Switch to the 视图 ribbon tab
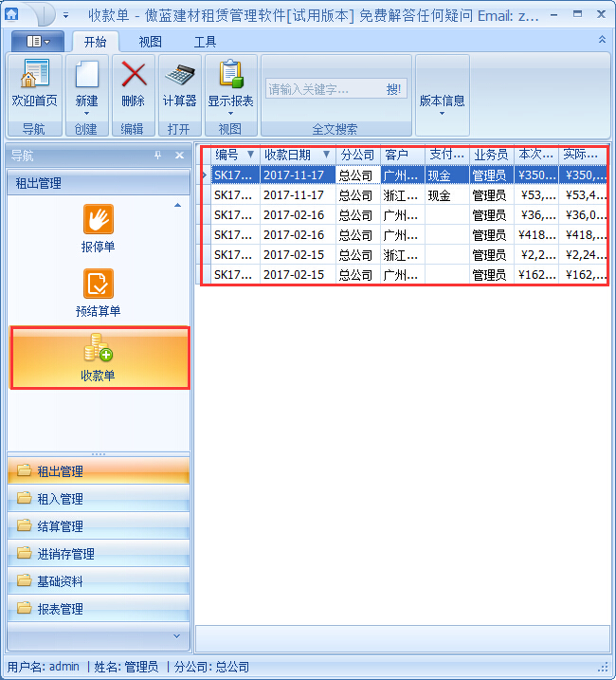 pos(150,42)
